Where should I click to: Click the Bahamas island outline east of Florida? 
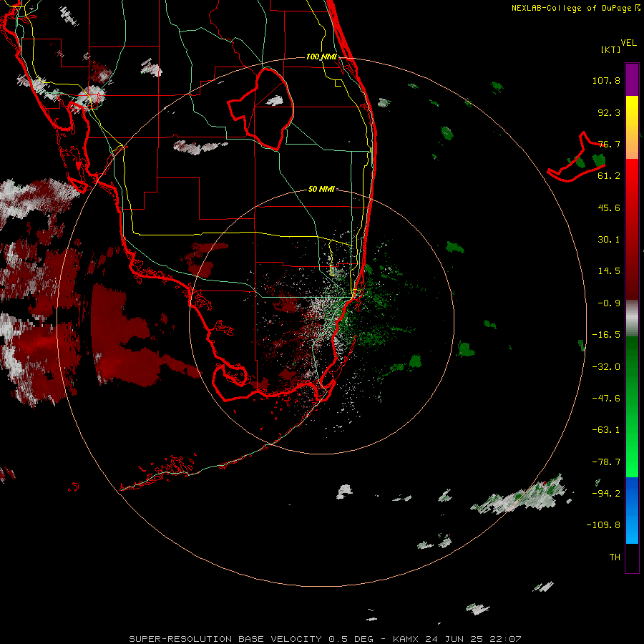577,157
